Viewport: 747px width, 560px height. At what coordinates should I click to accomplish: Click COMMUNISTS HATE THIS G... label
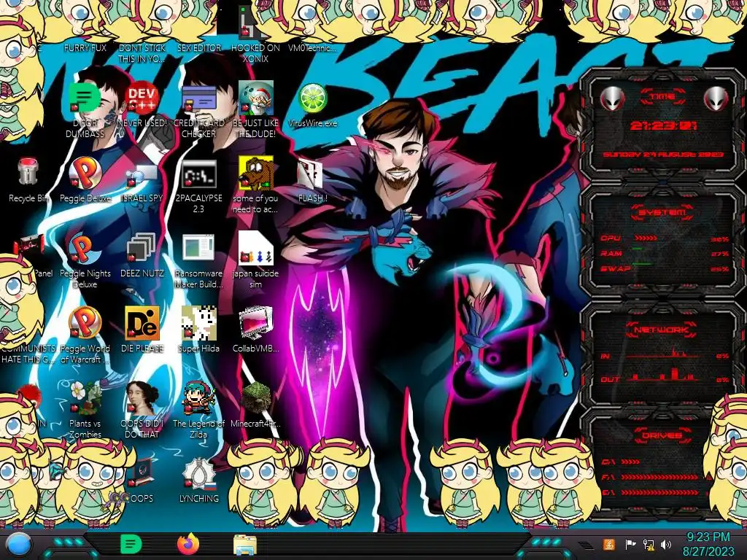click(x=28, y=354)
